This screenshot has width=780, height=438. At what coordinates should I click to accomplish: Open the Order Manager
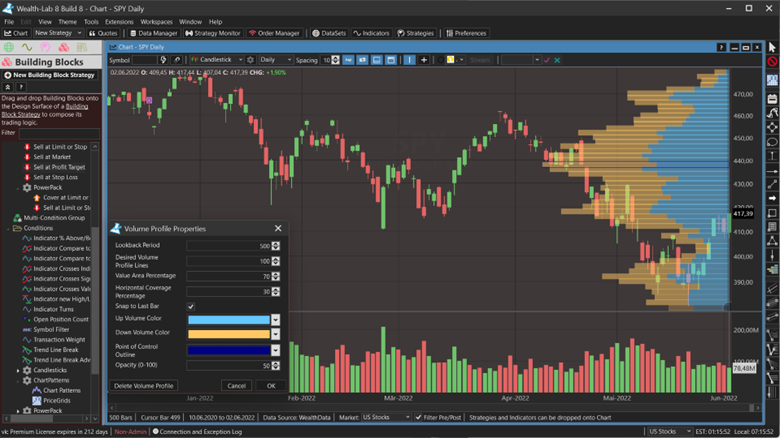tap(275, 33)
